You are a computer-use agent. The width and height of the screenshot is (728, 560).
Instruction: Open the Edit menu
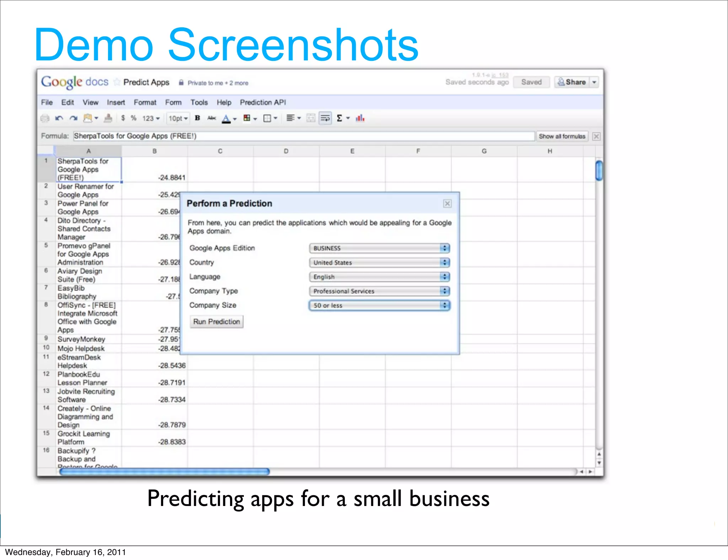point(68,102)
